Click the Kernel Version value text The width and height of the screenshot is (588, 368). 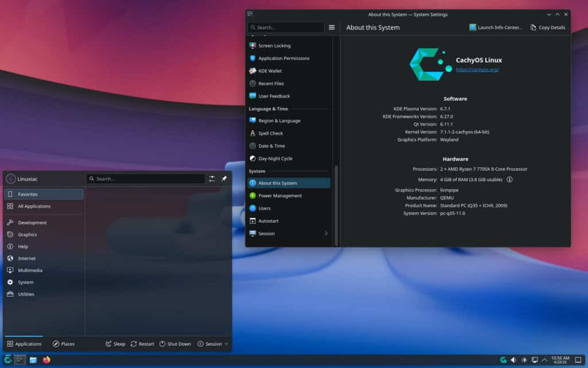[464, 132]
